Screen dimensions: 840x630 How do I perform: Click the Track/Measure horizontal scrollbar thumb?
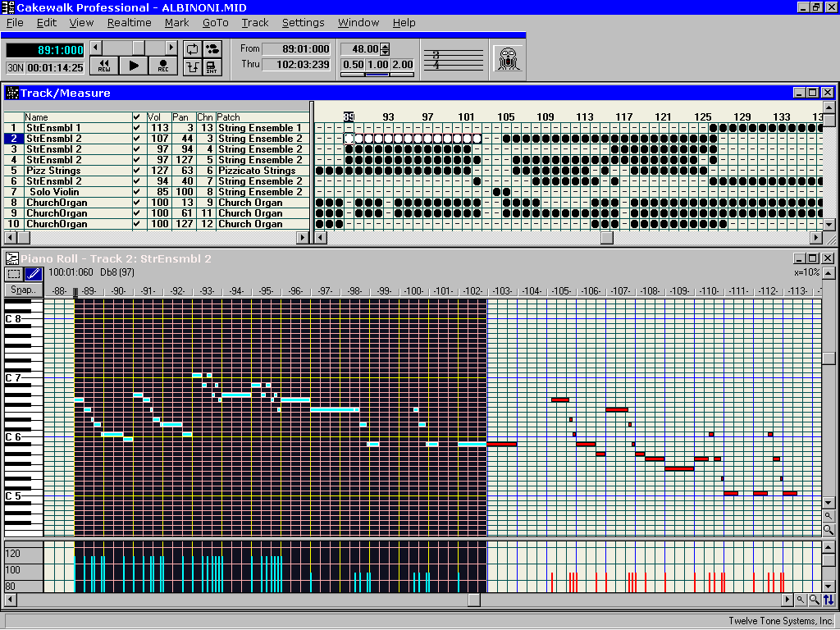pos(606,237)
